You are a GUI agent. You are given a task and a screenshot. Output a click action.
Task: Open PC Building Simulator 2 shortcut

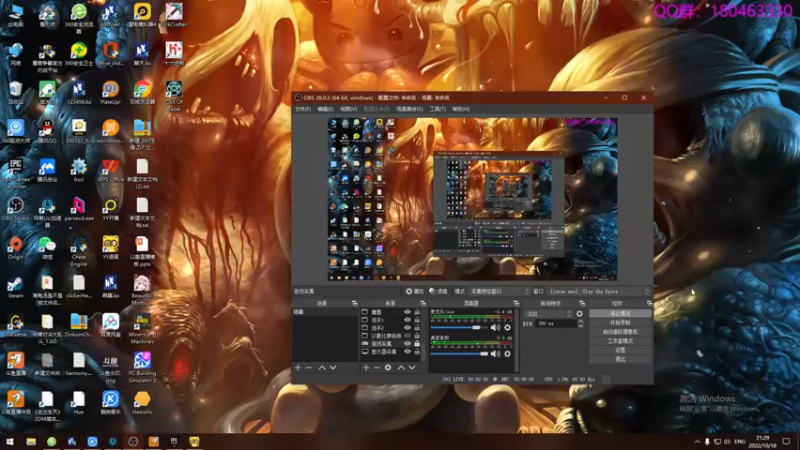pos(142,367)
